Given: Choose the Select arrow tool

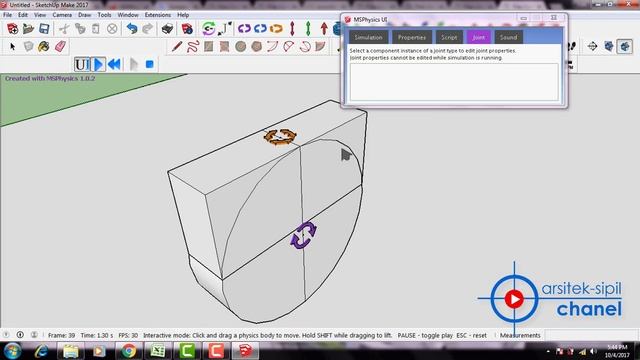Looking at the screenshot, I should [x=12, y=47].
